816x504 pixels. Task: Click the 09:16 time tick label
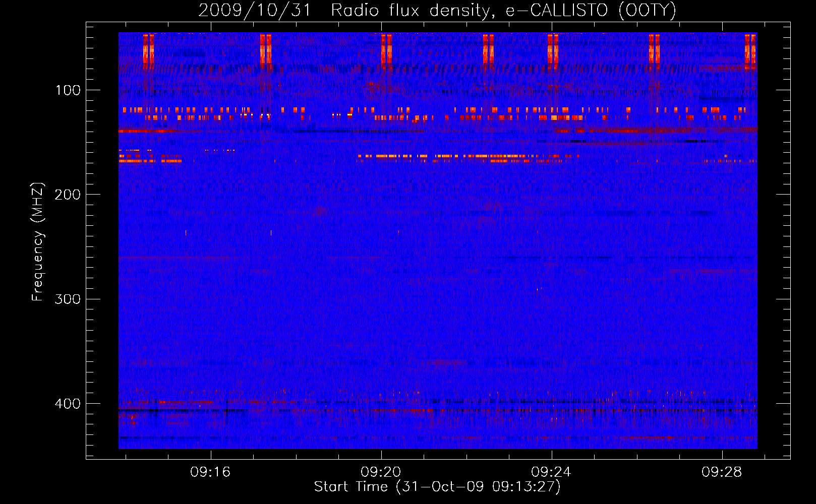[x=210, y=472]
